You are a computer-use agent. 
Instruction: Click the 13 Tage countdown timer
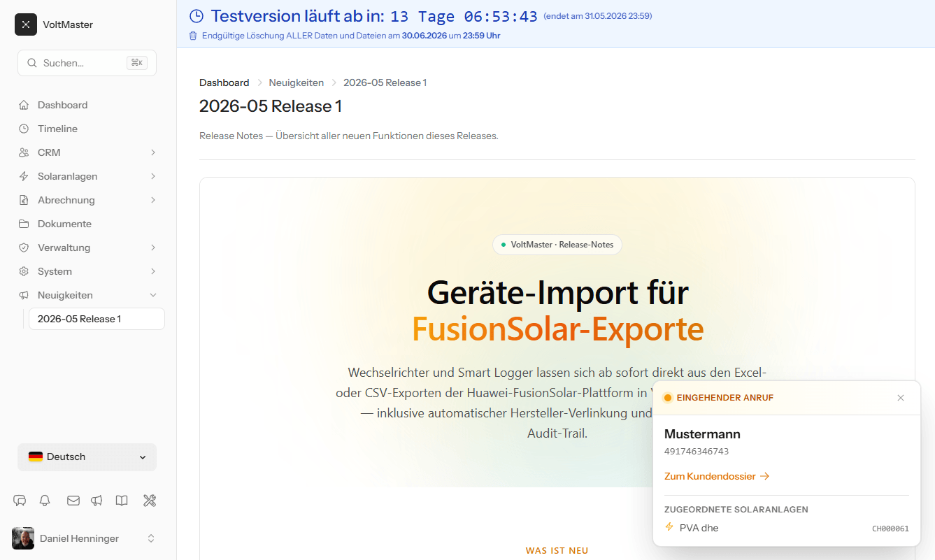click(x=464, y=16)
